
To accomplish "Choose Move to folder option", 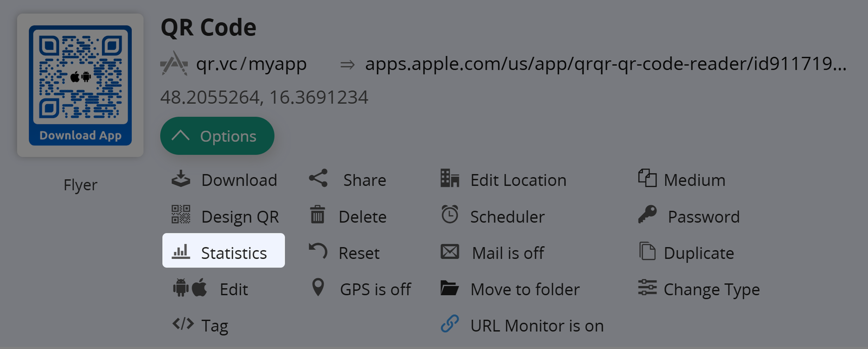I will pyautogui.click(x=525, y=289).
